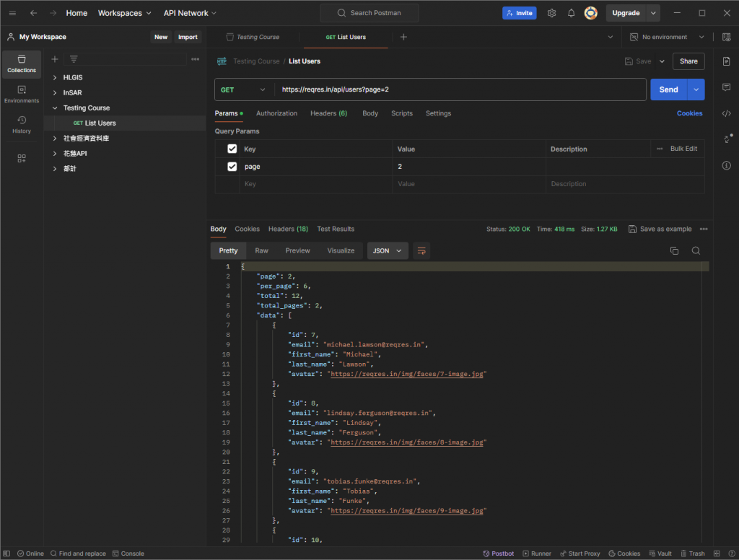Toggle the sidebar layout icon in status bar

click(x=6, y=554)
